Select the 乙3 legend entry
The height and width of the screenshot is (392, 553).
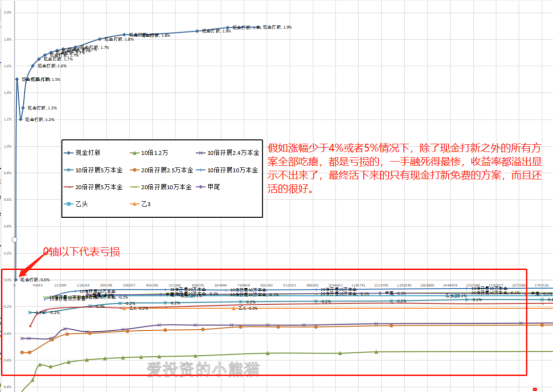(x=140, y=204)
